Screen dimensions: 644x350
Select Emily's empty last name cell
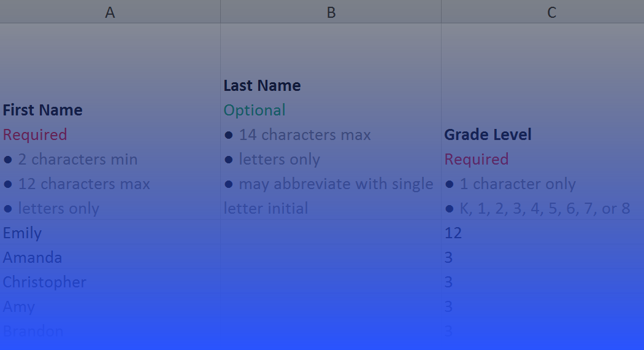331,232
